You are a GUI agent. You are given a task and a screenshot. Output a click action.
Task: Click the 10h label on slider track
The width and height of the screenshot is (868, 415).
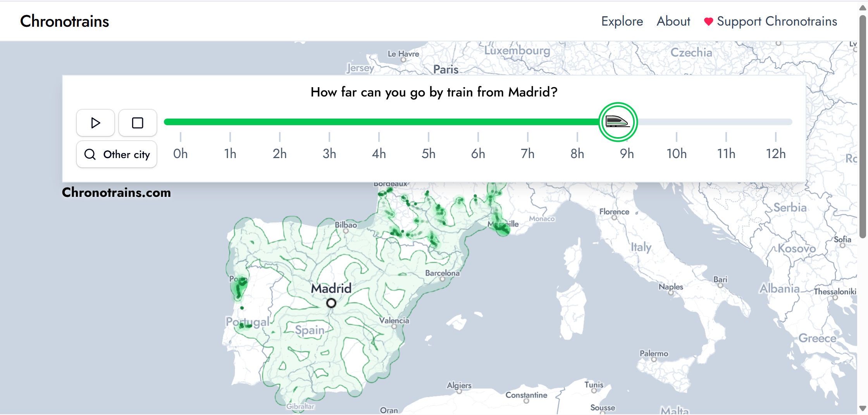676,154
